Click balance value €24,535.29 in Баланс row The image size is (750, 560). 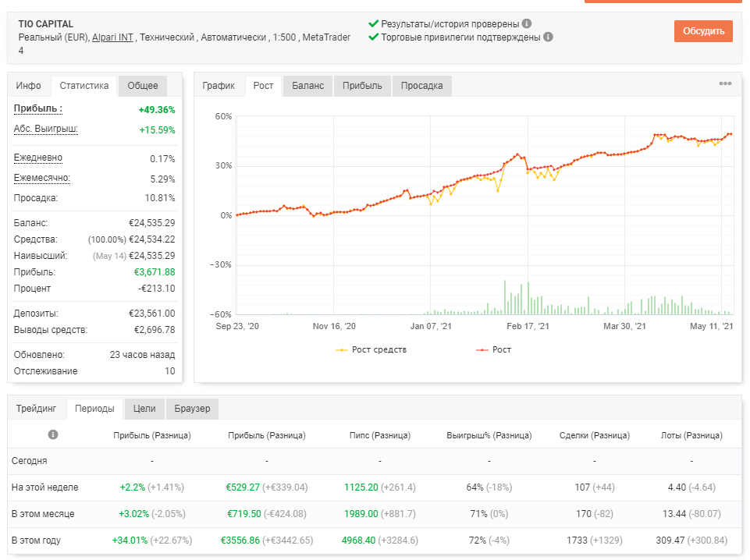click(x=152, y=222)
